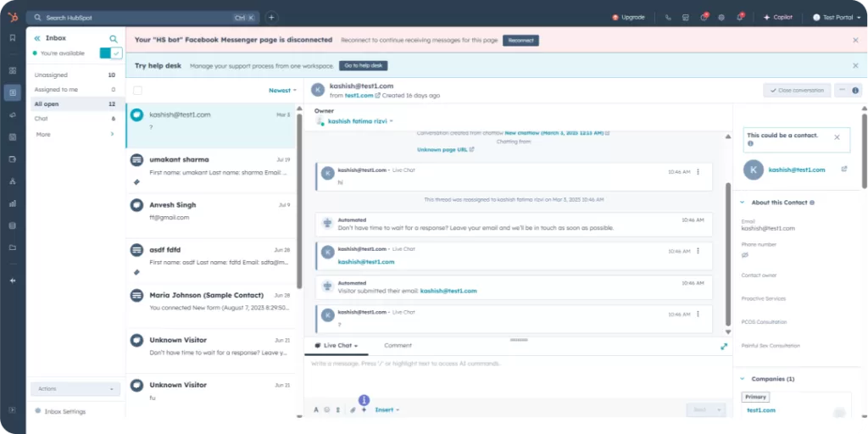Screen dimensions: 868x434
Task: Click the info icon beside About this Contact
Action: click(812, 203)
